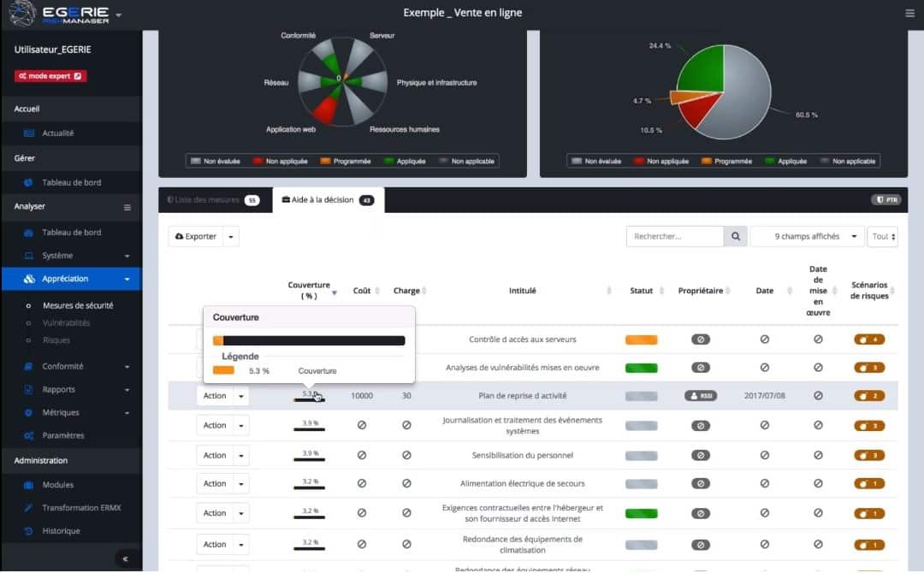Click Action for Sensibilisation du personnel

tap(215, 455)
